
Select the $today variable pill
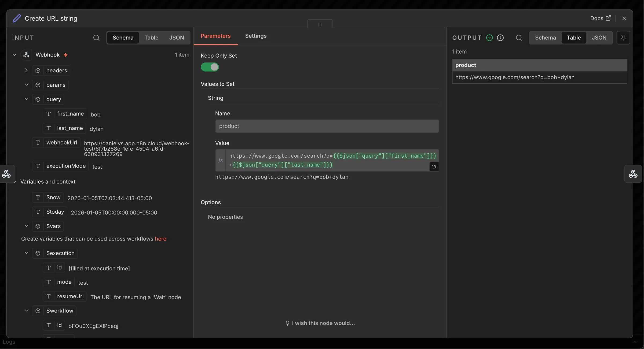(x=50, y=212)
